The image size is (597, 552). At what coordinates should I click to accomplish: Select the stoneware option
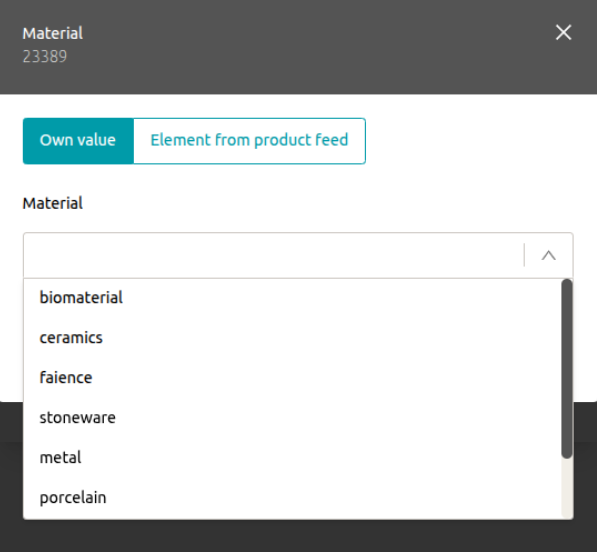pos(292,418)
